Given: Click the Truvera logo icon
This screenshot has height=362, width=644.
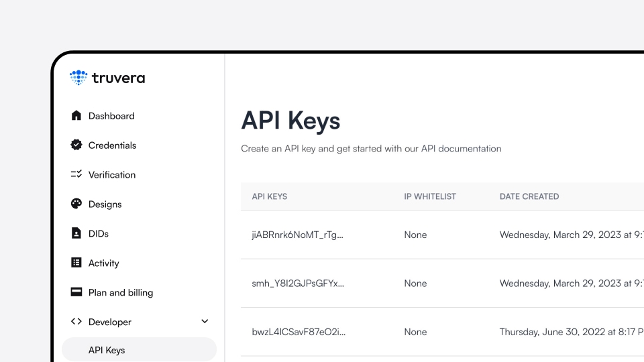Looking at the screenshot, I should point(78,78).
